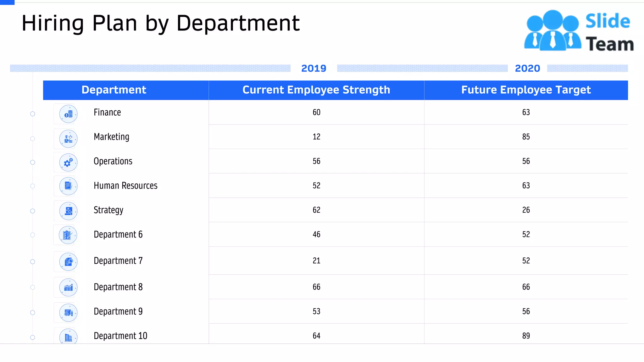Select the Department 10 label
The image size is (644, 362).
coord(120,336)
